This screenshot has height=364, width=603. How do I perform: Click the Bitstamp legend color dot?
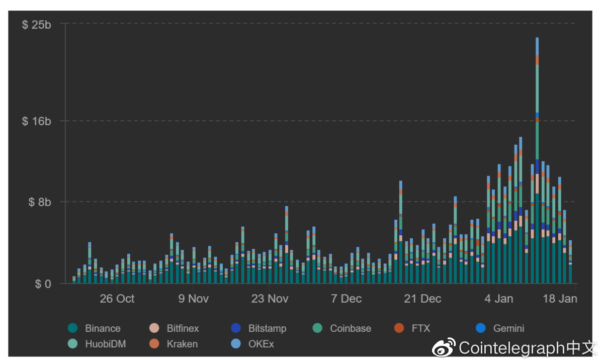point(236,328)
